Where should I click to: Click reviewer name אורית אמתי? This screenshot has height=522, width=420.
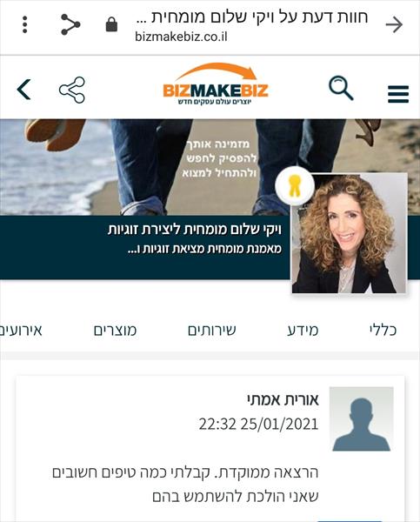coord(283,399)
